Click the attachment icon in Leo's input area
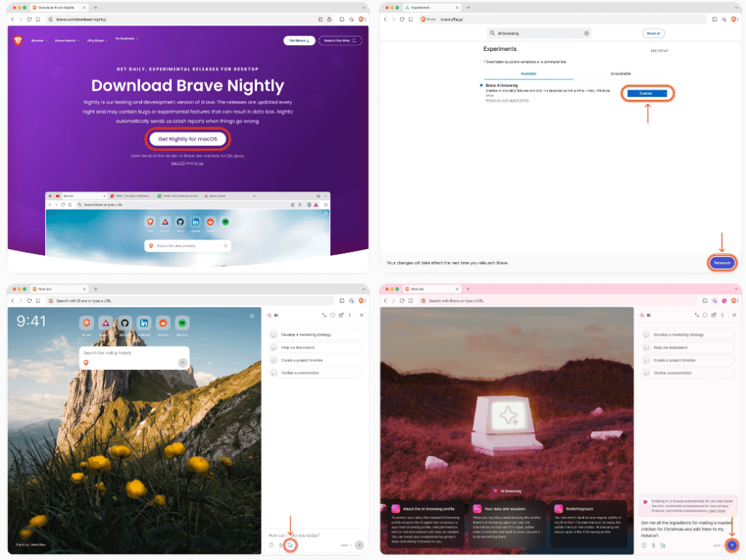This screenshot has height=560, width=746. pyautogui.click(x=280, y=545)
